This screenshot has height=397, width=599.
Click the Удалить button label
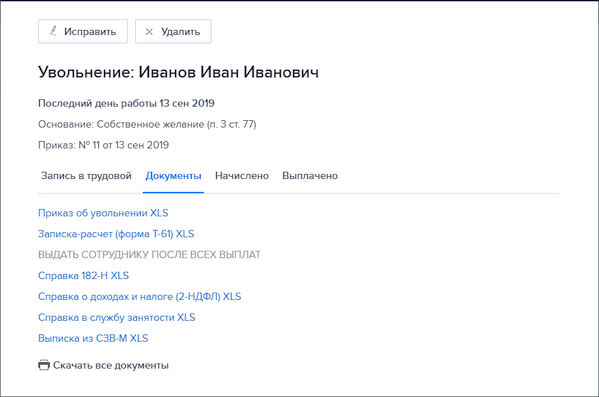180,31
